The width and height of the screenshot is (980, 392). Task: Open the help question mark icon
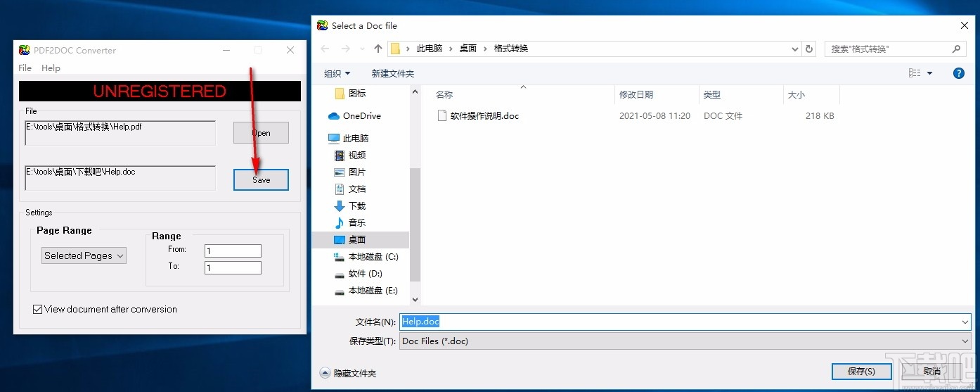pos(958,73)
